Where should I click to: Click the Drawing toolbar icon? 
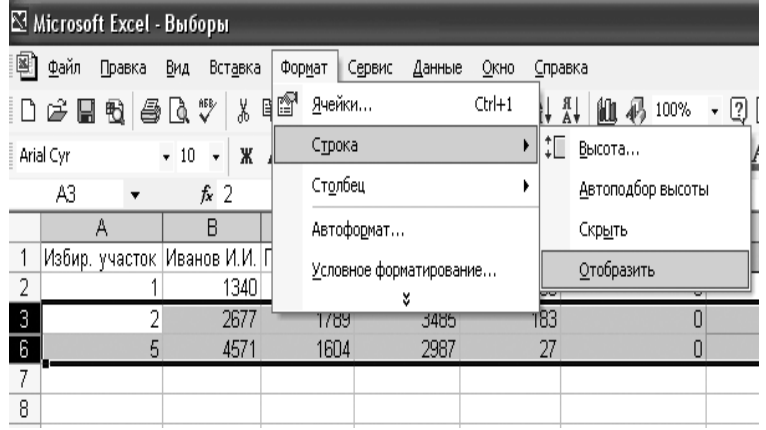click(x=636, y=110)
